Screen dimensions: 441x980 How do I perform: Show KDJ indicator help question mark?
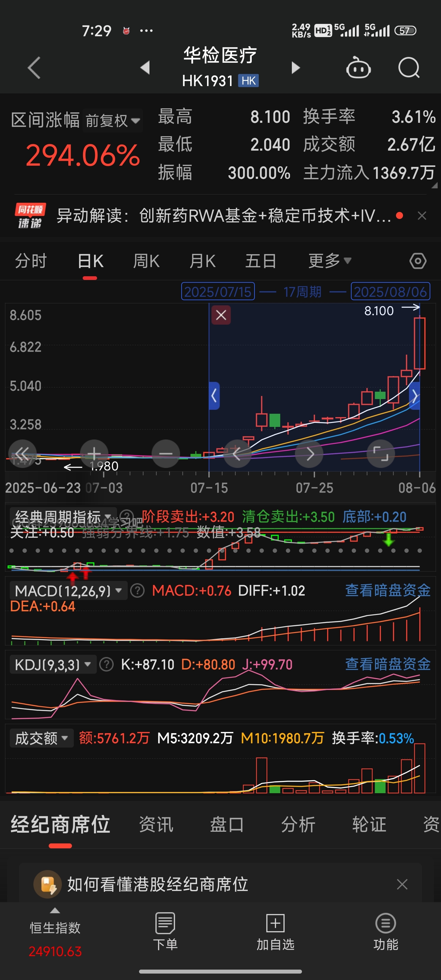click(x=107, y=665)
